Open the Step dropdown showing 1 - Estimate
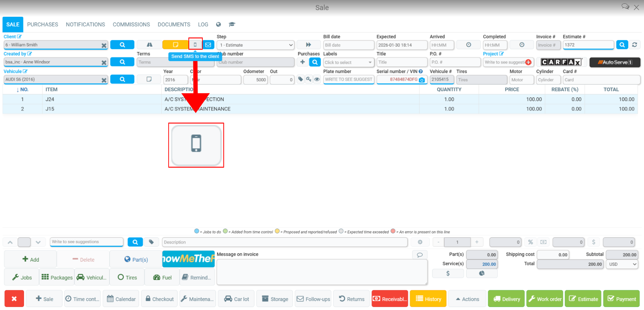Image resolution: width=644 pixels, height=310 pixels. tap(255, 45)
